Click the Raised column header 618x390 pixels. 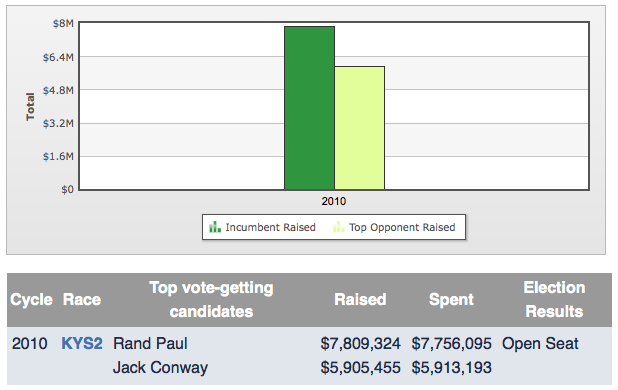[x=360, y=300]
